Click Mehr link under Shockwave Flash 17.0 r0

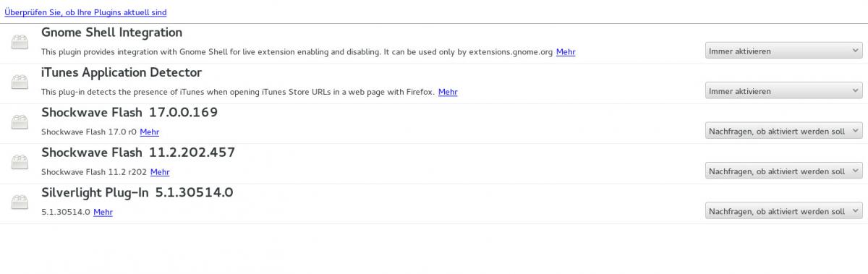pos(149,132)
